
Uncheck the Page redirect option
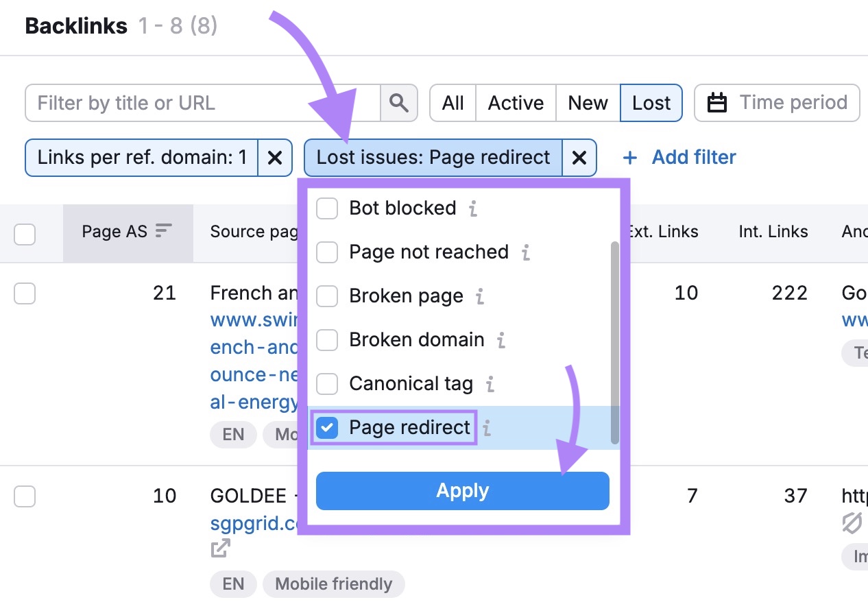(327, 427)
